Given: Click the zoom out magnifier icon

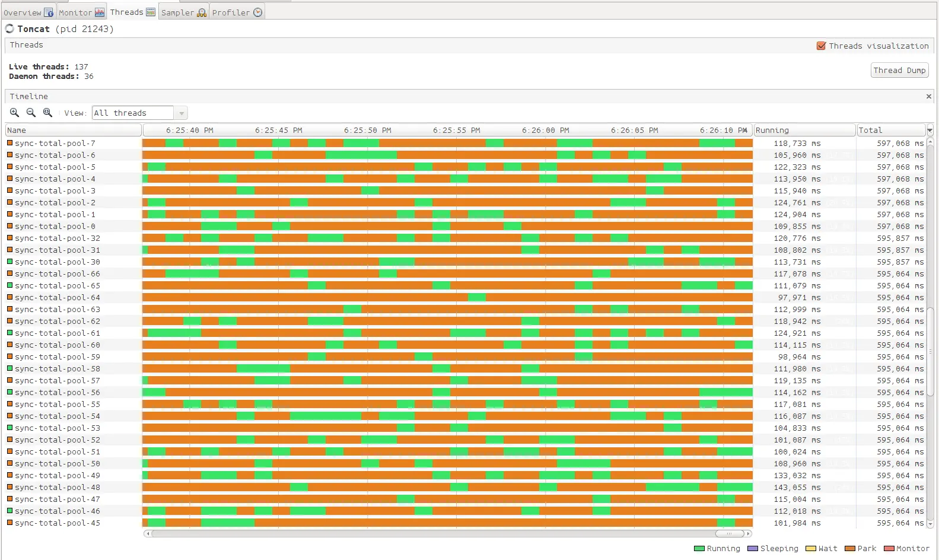Looking at the screenshot, I should point(31,113).
